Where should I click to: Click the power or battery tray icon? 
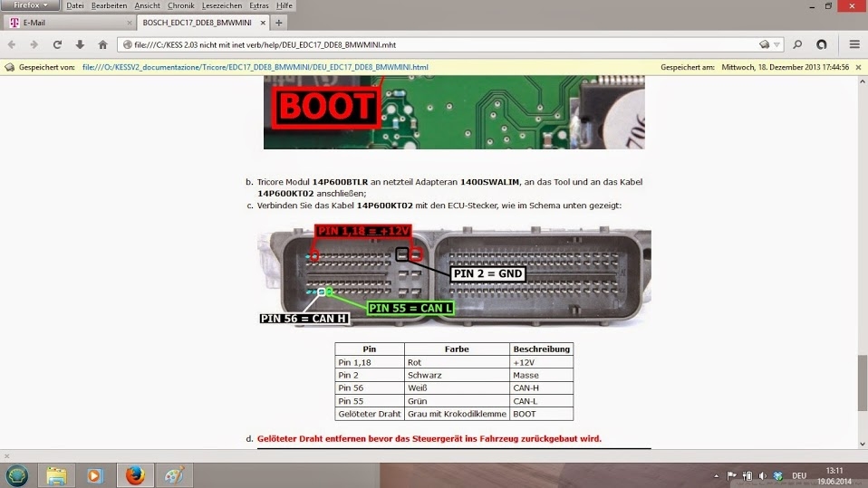(x=747, y=476)
